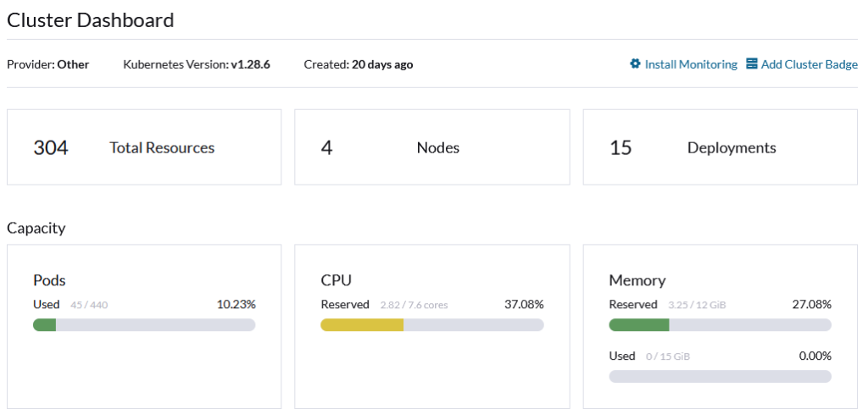Open the Nodes count card
The height and width of the screenshot is (420, 868).
coord(431,147)
